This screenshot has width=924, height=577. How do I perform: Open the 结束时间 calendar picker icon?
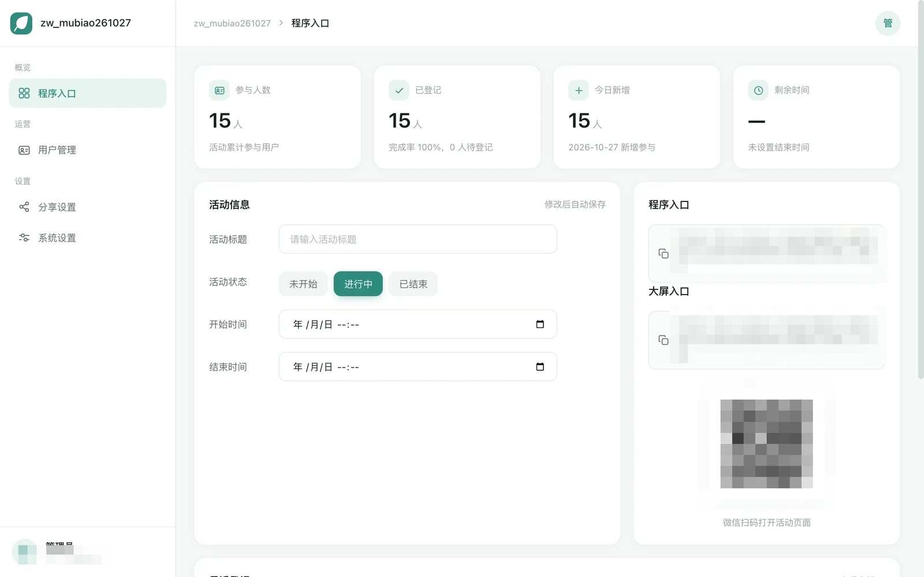pyautogui.click(x=540, y=367)
